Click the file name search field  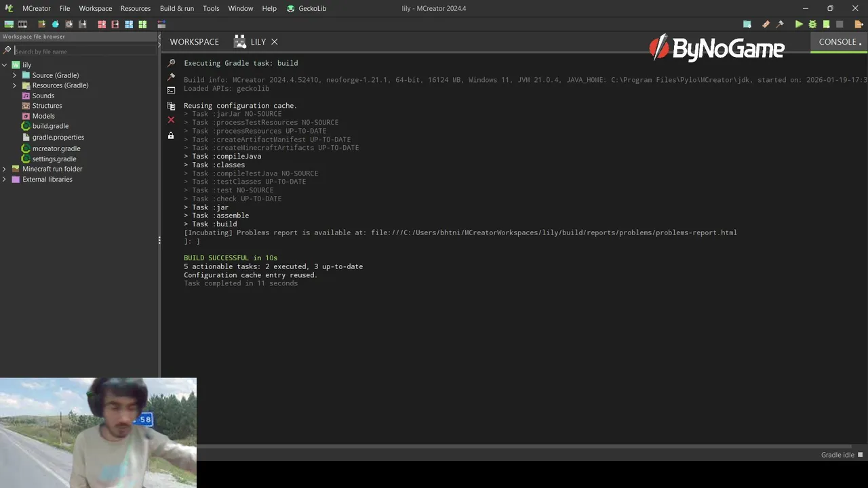click(x=85, y=51)
